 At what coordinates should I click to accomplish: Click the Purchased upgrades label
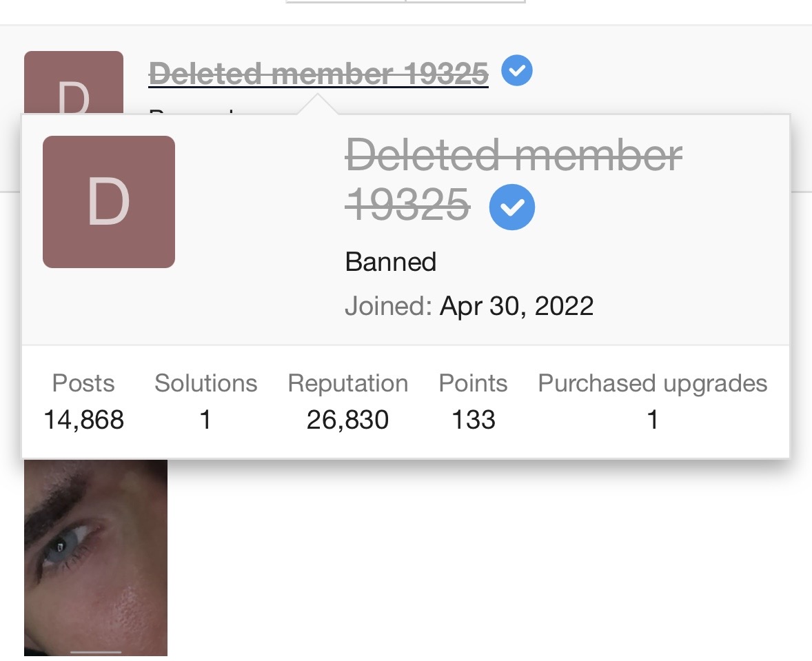pos(652,383)
